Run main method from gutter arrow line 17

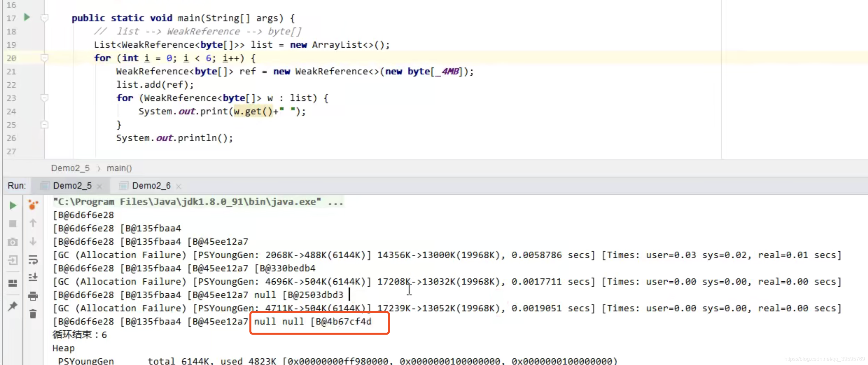(x=27, y=17)
